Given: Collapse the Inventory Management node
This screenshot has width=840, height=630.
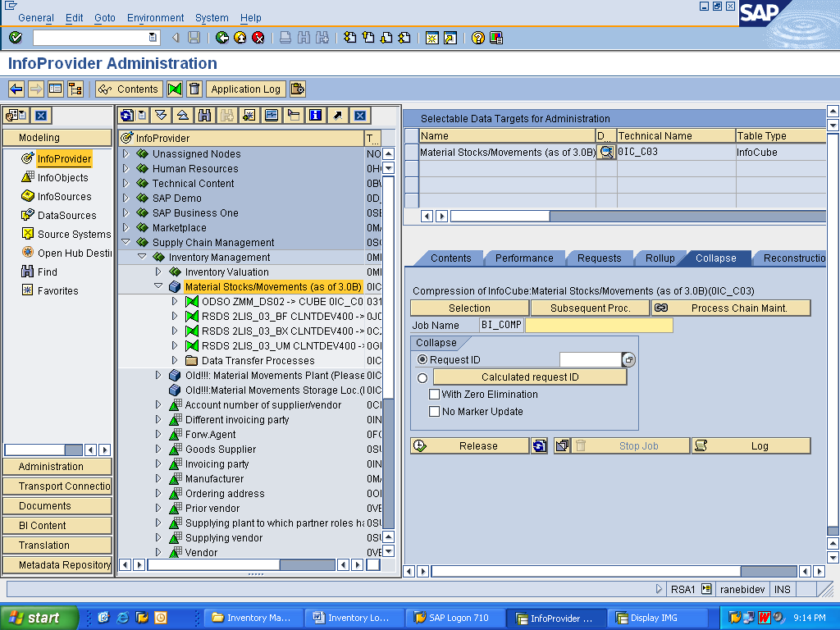Looking at the screenshot, I should point(143,257).
